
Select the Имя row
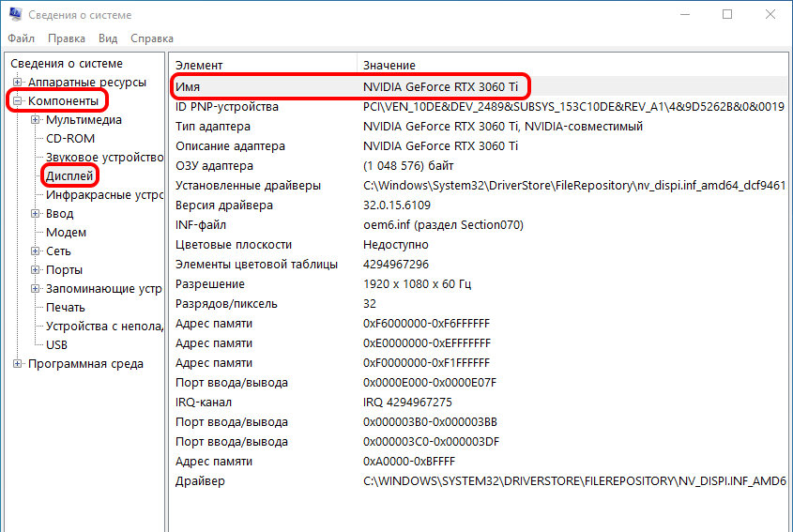pos(479,86)
